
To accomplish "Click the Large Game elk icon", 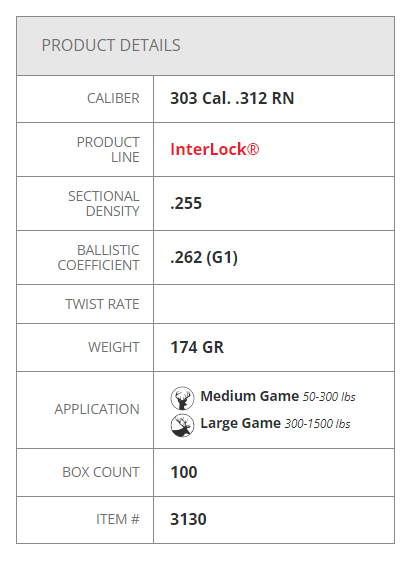I will click(182, 425).
